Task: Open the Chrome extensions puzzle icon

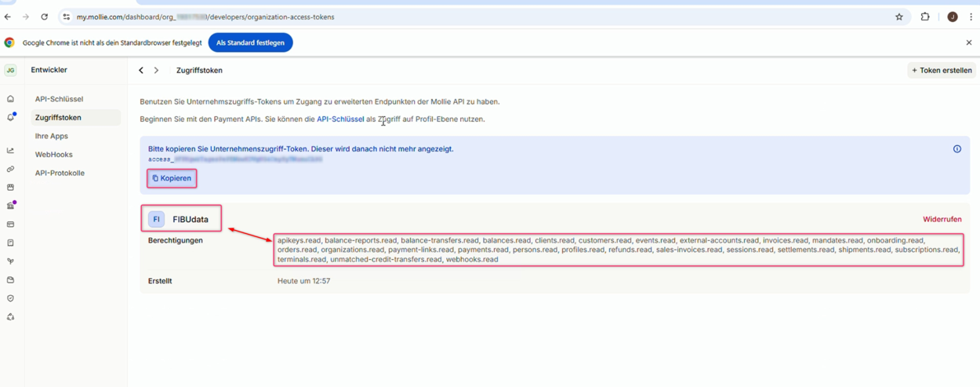Action: click(x=925, y=16)
